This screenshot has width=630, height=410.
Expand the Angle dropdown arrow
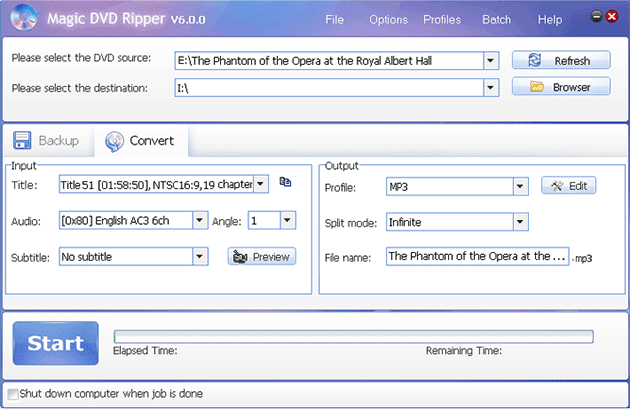[287, 220]
